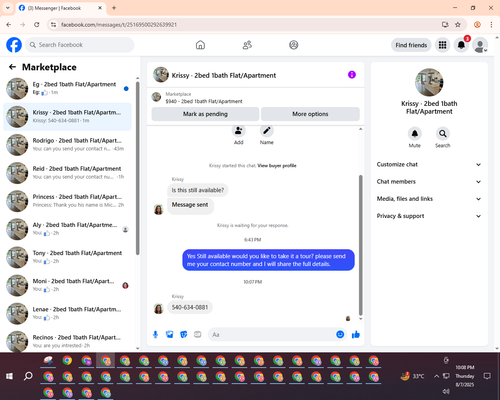Go back using Marketplace arrow
500x400 pixels.
tap(12, 67)
